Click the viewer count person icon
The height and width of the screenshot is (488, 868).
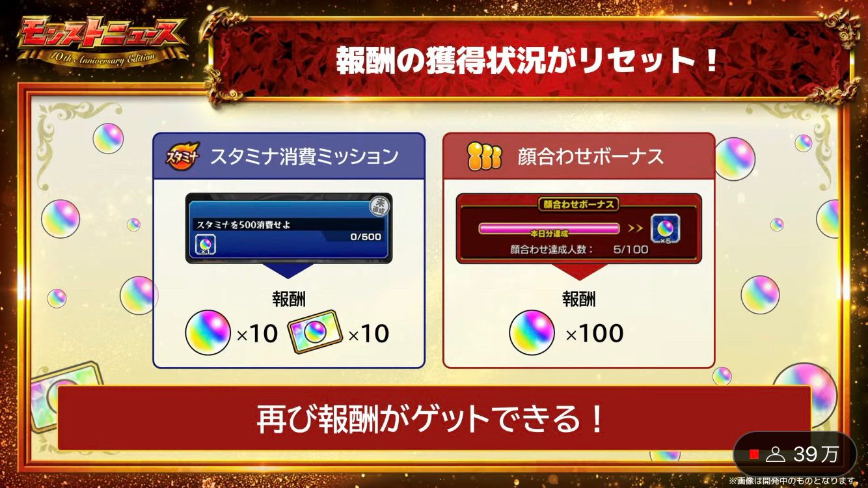(x=776, y=454)
